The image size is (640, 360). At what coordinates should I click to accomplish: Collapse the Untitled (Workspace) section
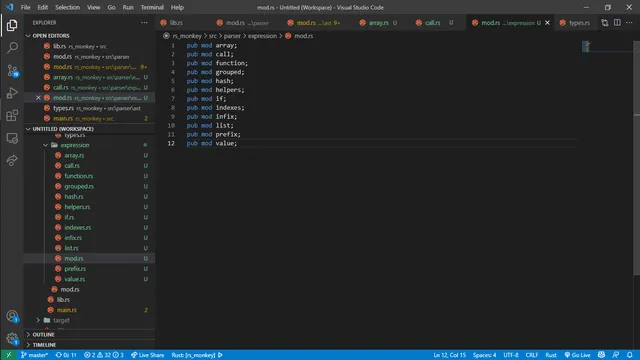(x=89, y=129)
